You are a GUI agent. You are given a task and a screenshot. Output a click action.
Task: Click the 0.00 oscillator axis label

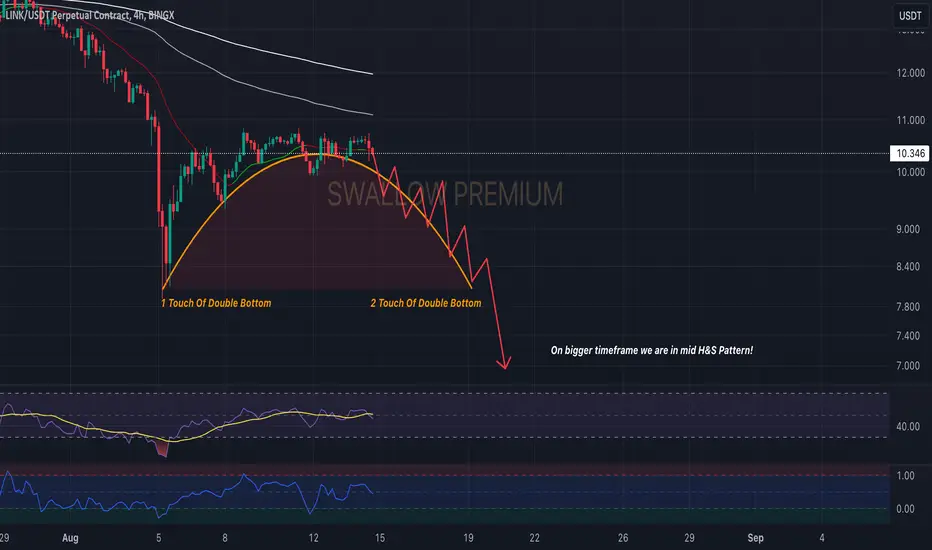[905, 509]
